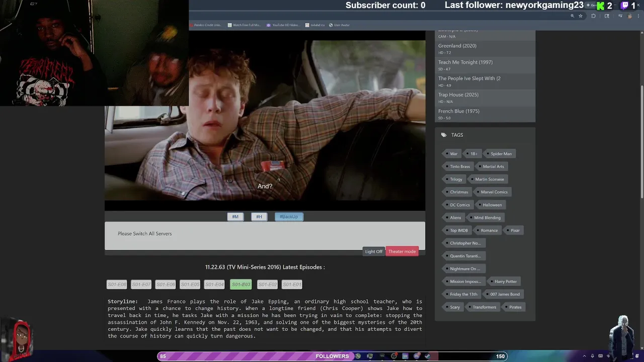Select episode S01-E06
The height and width of the screenshot is (362, 644).
tap(166, 285)
